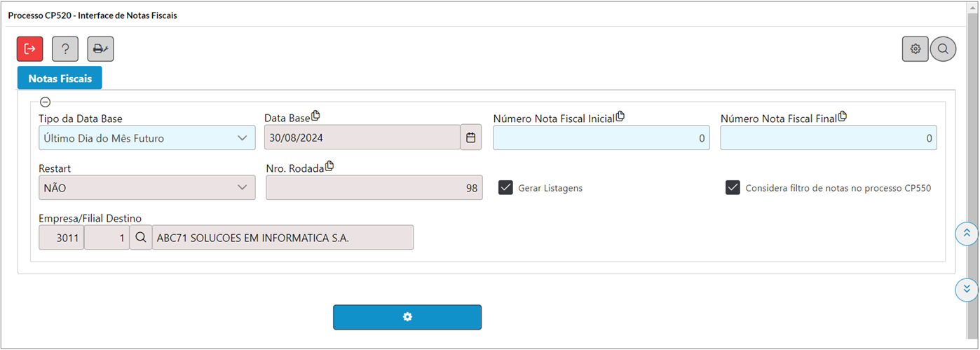Click the red exit process icon
The width and height of the screenshot is (980, 350).
click(x=30, y=49)
